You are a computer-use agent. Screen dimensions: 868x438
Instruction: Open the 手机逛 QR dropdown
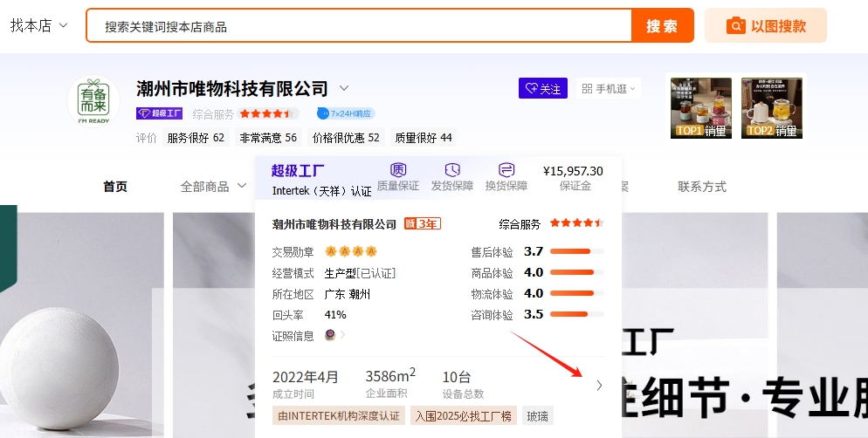(609, 88)
